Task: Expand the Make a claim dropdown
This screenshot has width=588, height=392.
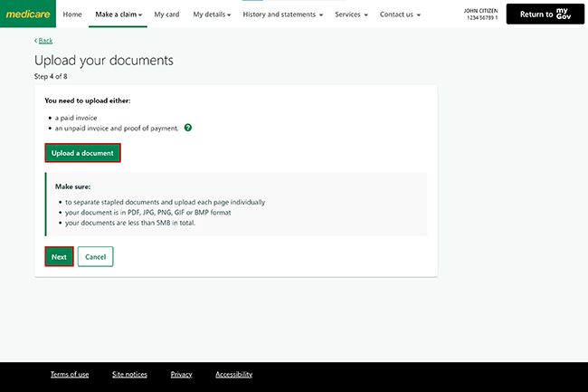Action: click(119, 14)
